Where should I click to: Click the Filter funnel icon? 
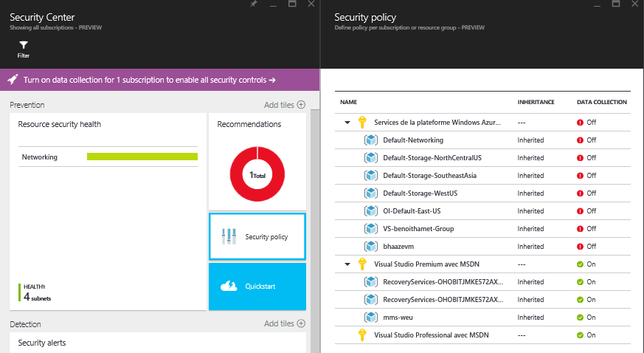24,45
